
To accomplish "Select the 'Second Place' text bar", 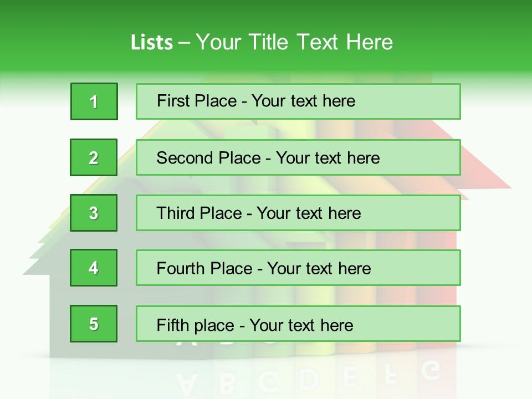I will 298,157.
